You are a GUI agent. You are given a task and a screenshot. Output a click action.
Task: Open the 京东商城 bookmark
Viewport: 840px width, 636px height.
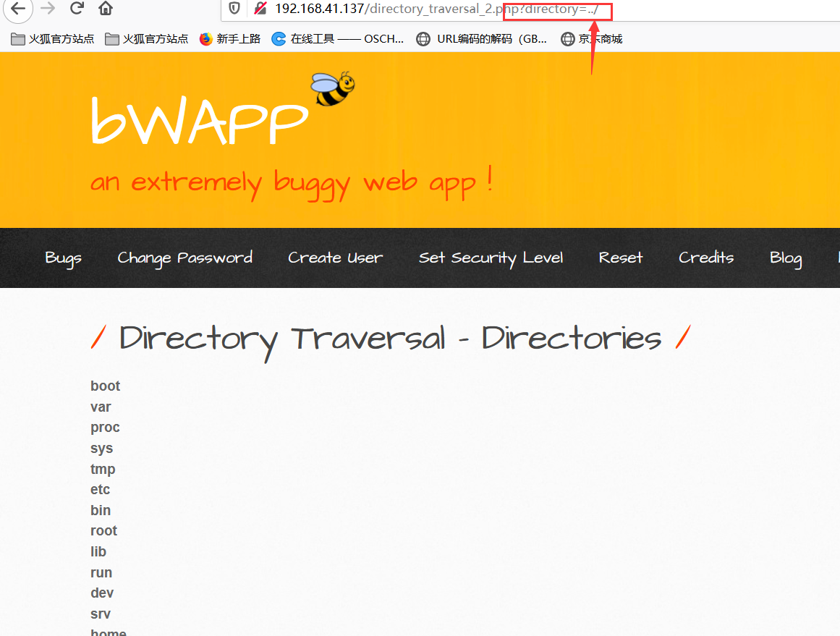click(591, 39)
